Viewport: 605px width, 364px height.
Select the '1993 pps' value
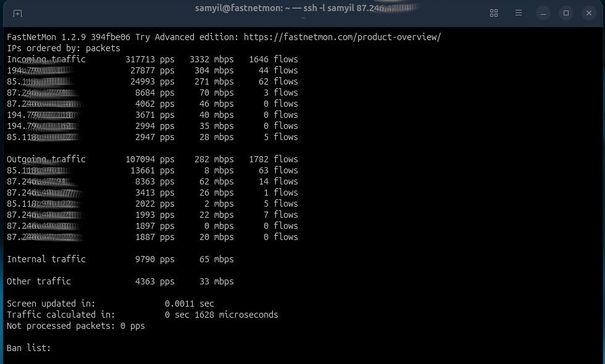(x=155, y=215)
